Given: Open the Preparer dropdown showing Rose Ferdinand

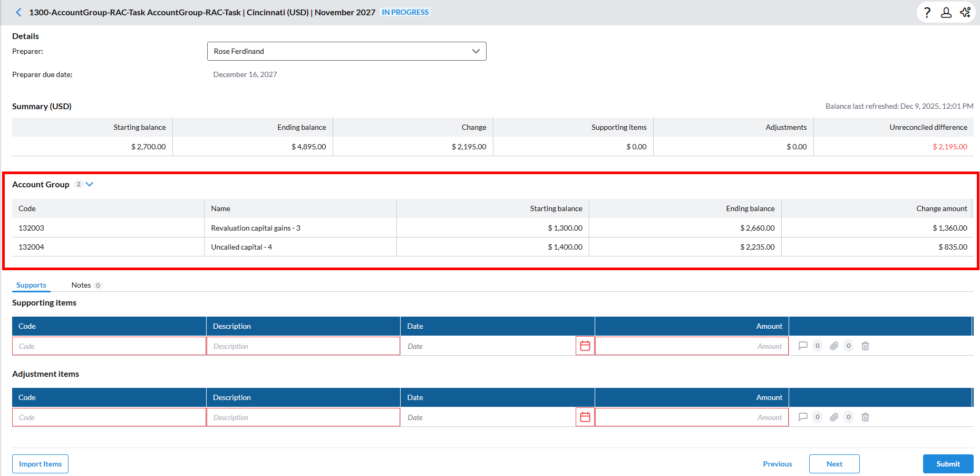Looking at the screenshot, I should click(346, 51).
